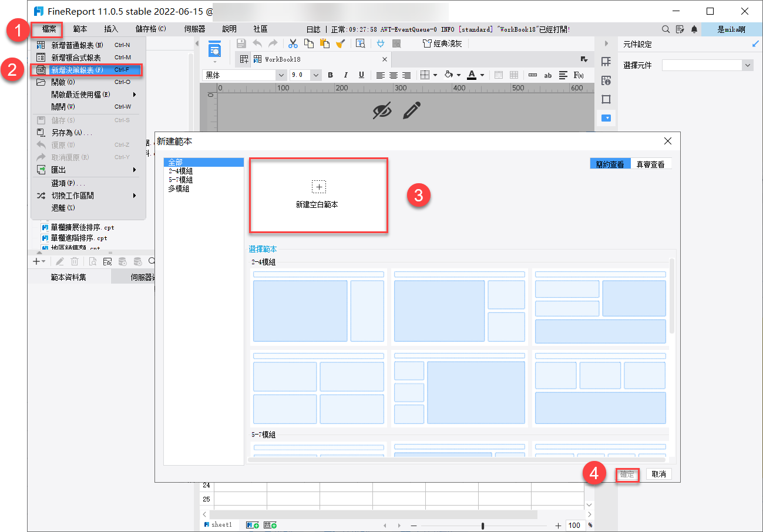This screenshot has height=532, width=763.
Task: Click the find-and-replace toolbar icon
Action: click(361, 43)
